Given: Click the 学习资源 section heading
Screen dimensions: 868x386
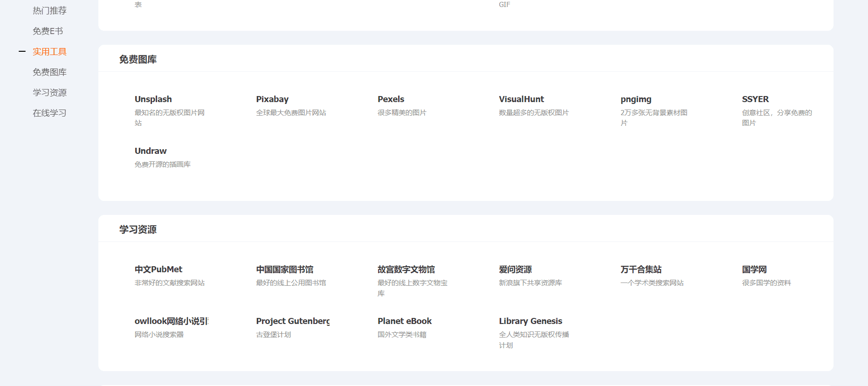Looking at the screenshot, I should tap(138, 229).
